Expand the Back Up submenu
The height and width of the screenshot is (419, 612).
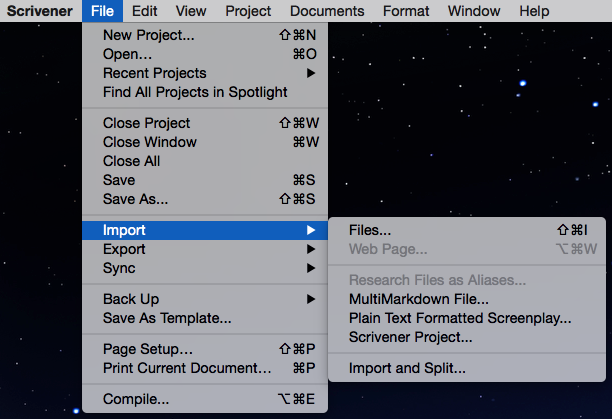coord(131,299)
